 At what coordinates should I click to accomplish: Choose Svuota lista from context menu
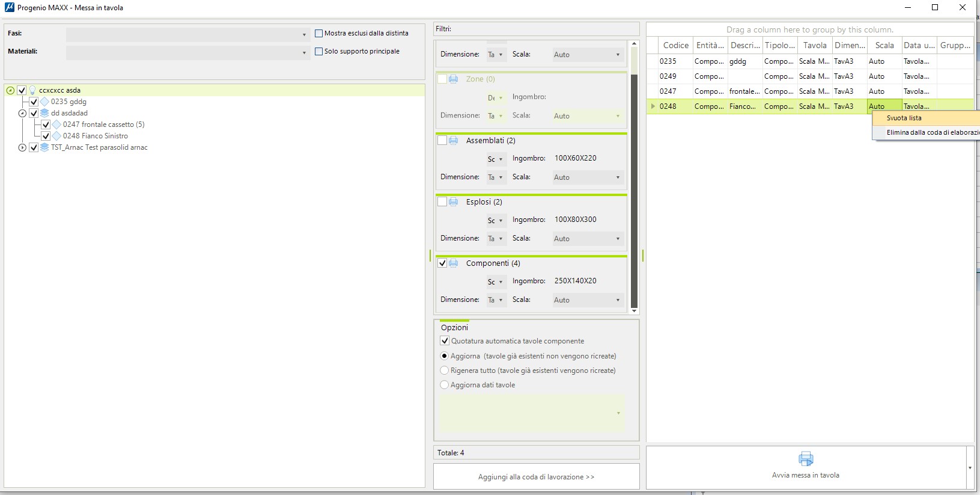click(x=926, y=118)
